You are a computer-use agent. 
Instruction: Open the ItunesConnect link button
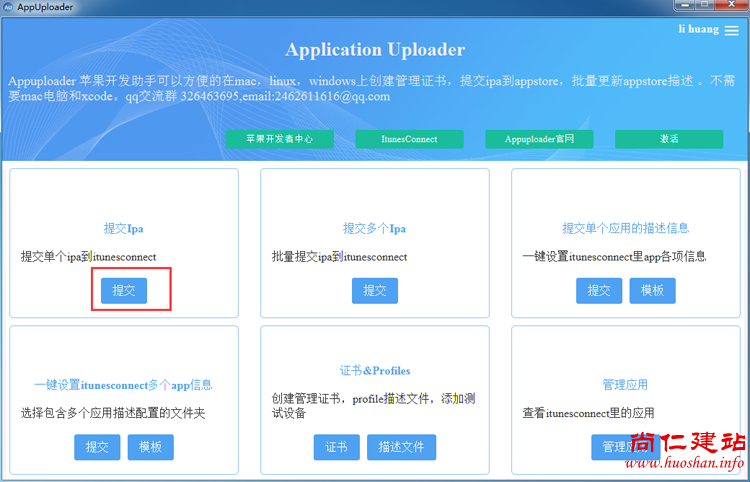coord(409,139)
